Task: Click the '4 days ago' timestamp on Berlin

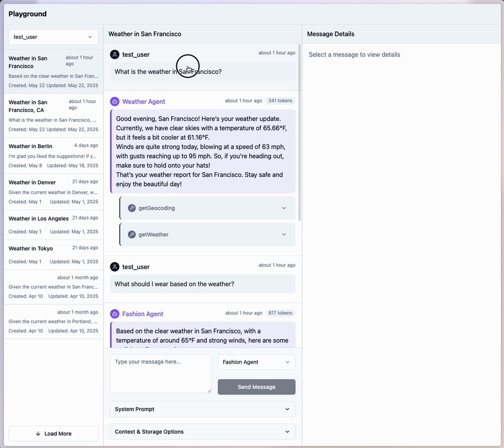Action: click(86, 145)
